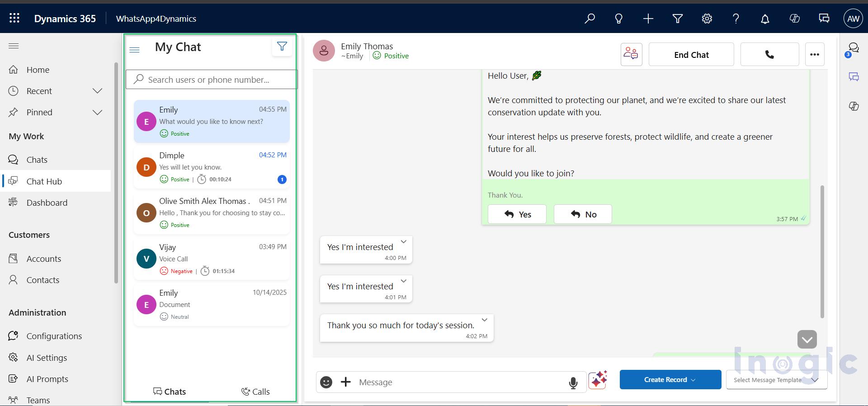This screenshot has height=406, width=868.
Task: Click the conversation vertical scrollbar
Action: (x=822, y=251)
